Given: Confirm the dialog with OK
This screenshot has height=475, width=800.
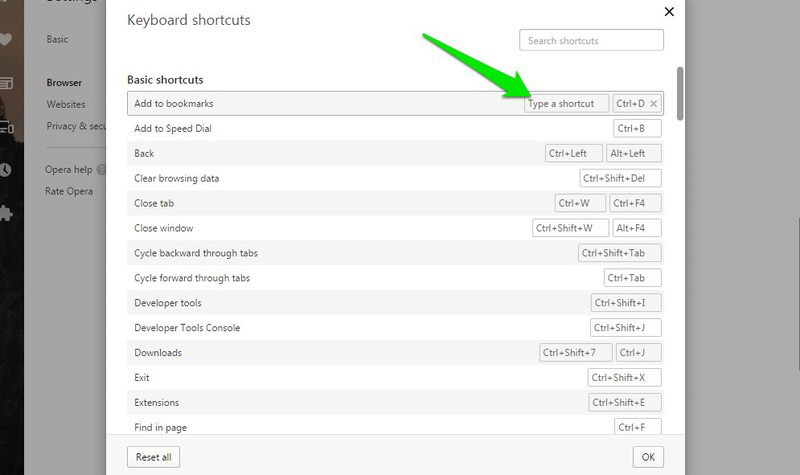Looking at the screenshot, I should click(648, 457).
